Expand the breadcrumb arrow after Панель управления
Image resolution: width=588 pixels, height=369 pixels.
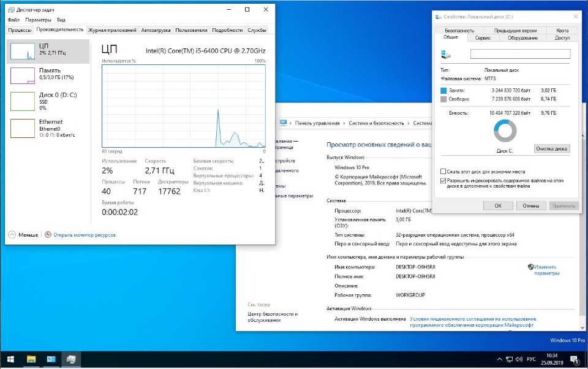click(x=344, y=123)
